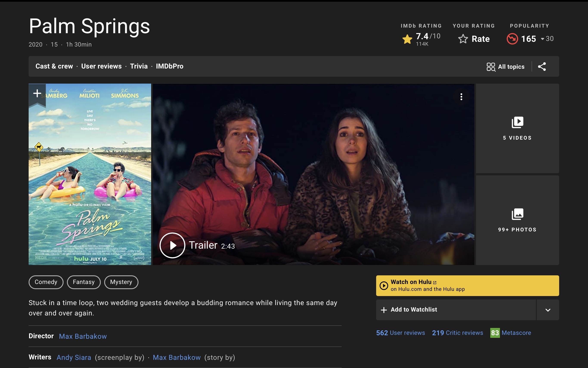Select the Comedy genre chip
Image resolution: width=588 pixels, height=368 pixels.
46,282
